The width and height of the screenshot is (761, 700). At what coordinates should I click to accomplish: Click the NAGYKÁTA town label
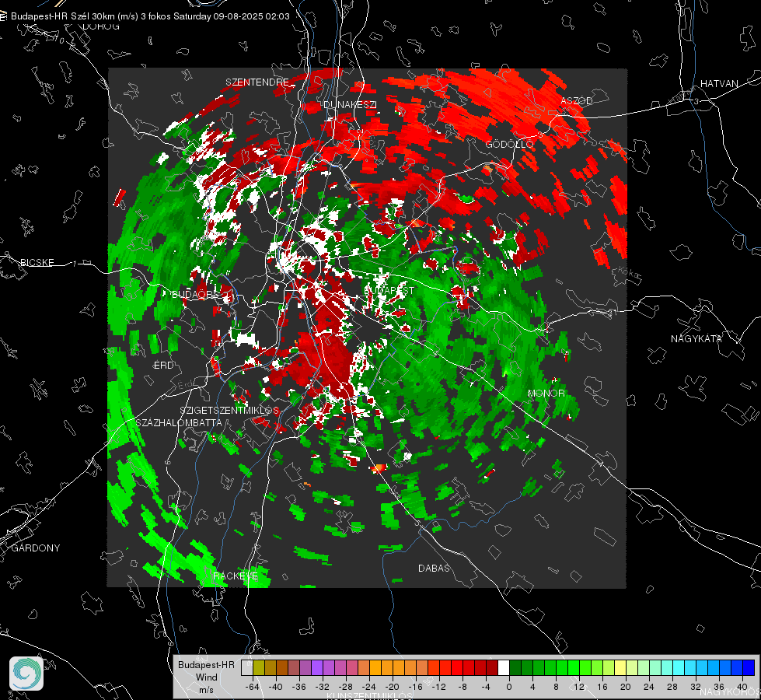[x=696, y=338]
